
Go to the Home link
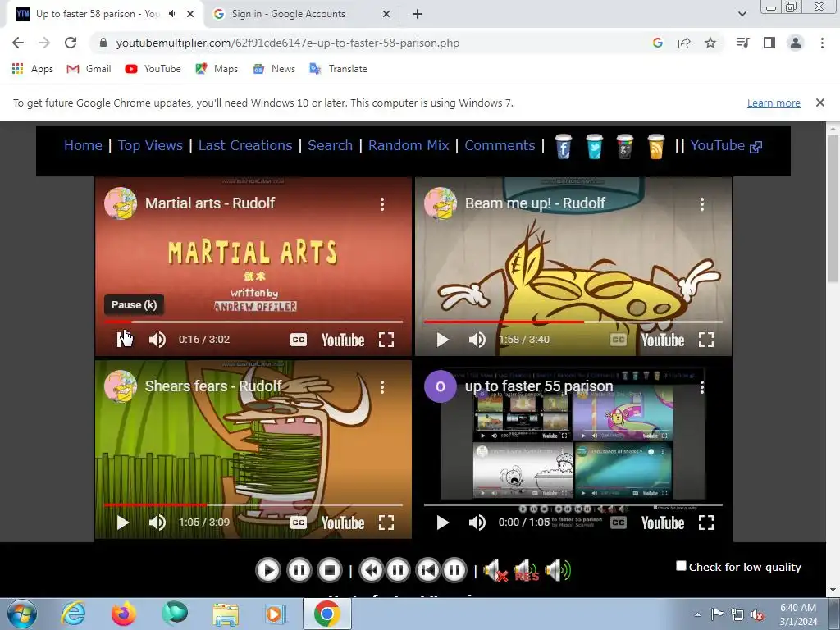coord(83,145)
